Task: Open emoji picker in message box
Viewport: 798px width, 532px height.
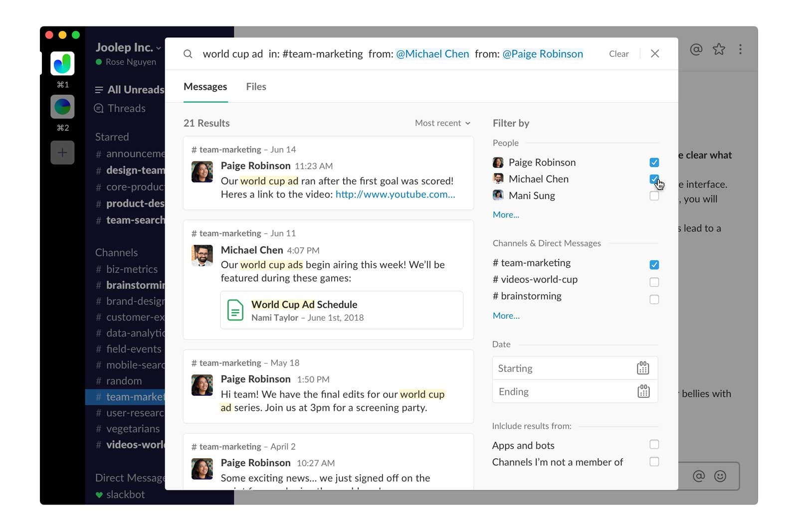Action: pyautogui.click(x=720, y=476)
